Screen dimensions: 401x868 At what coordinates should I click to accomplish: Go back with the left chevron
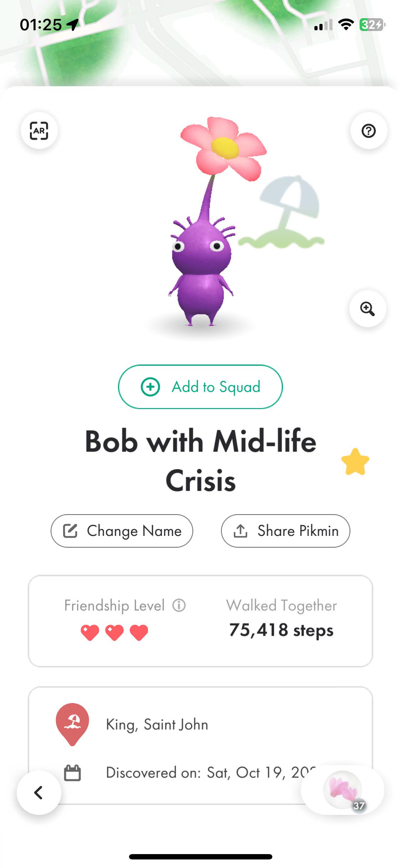pos(39,792)
